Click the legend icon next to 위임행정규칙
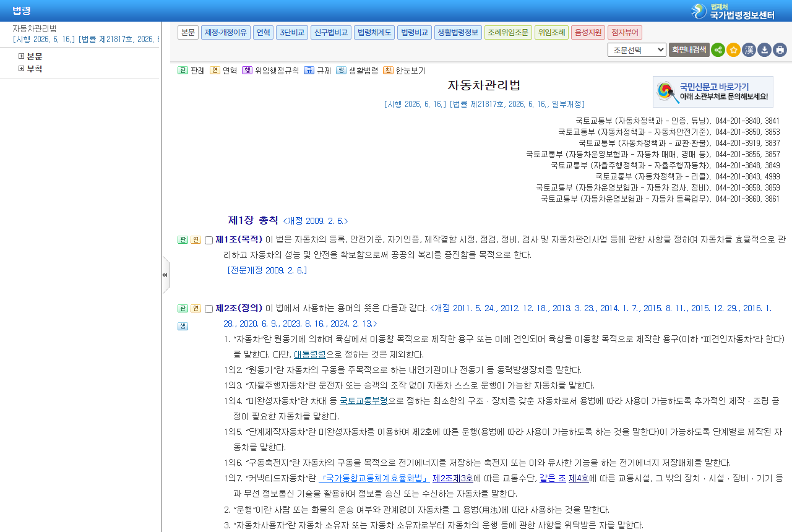The width and height of the screenshot is (792, 532). click(x=247, y=71)
